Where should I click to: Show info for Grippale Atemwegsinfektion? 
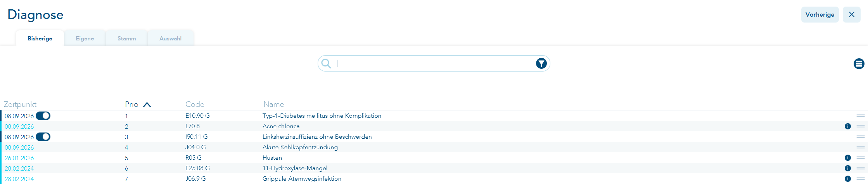tap(847, 179)
